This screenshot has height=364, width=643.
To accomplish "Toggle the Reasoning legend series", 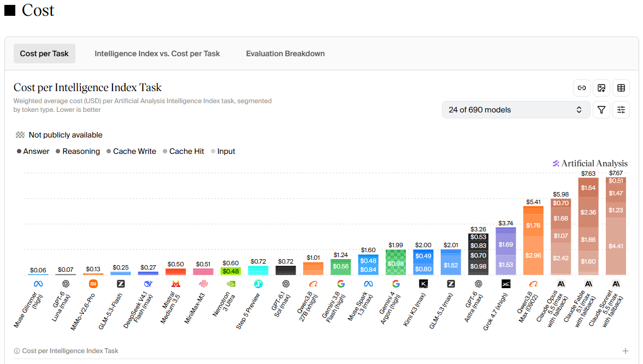I will click(78, 152).
